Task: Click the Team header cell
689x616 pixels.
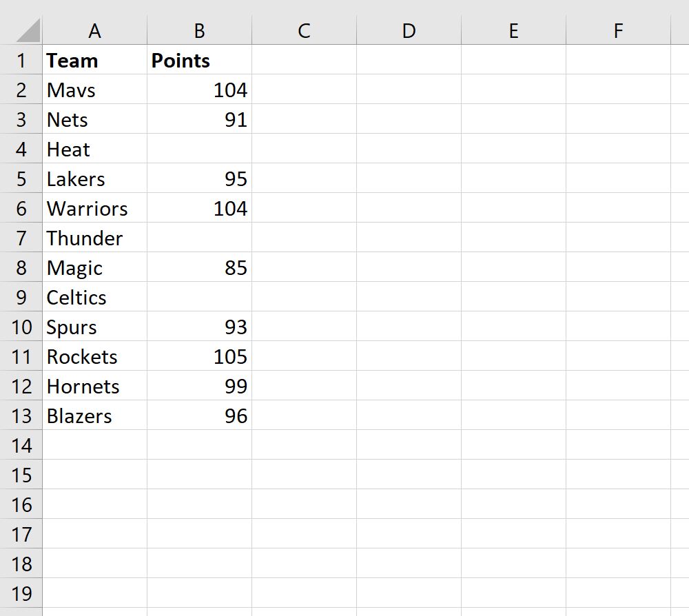Action: [x=94, y=61]
